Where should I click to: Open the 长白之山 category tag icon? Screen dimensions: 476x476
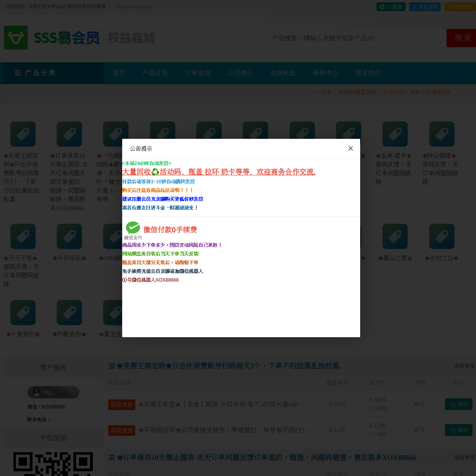click(441, 236)
